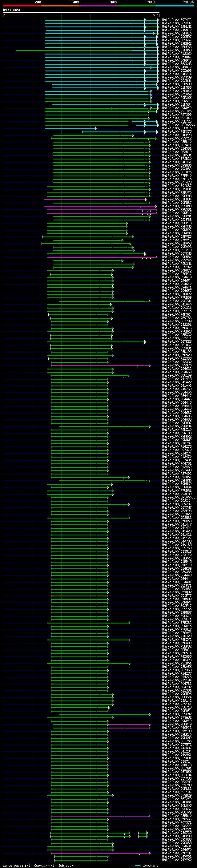Select hit UniRef100_P04781

coord(177,463)
